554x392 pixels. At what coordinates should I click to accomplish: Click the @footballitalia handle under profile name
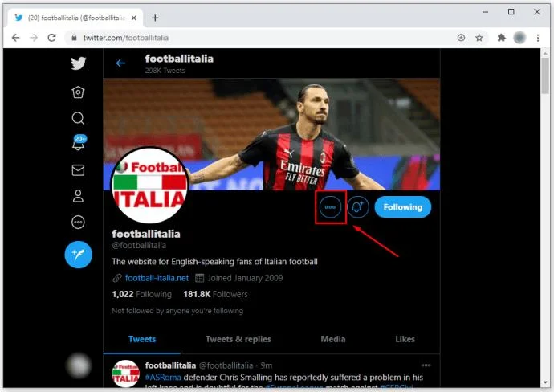(139, 245)
